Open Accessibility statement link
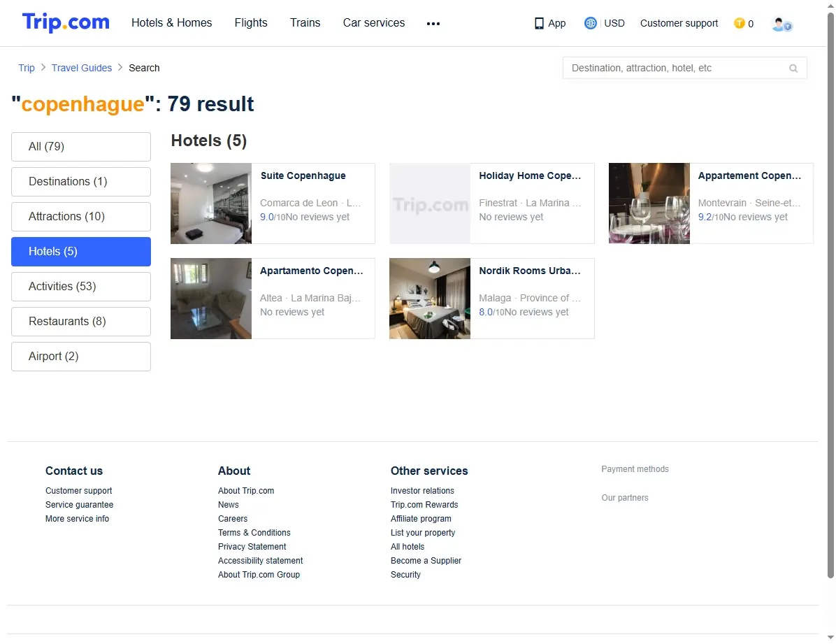Image resolution: width=836 pixels, height=644 pixels. (260, 561)
